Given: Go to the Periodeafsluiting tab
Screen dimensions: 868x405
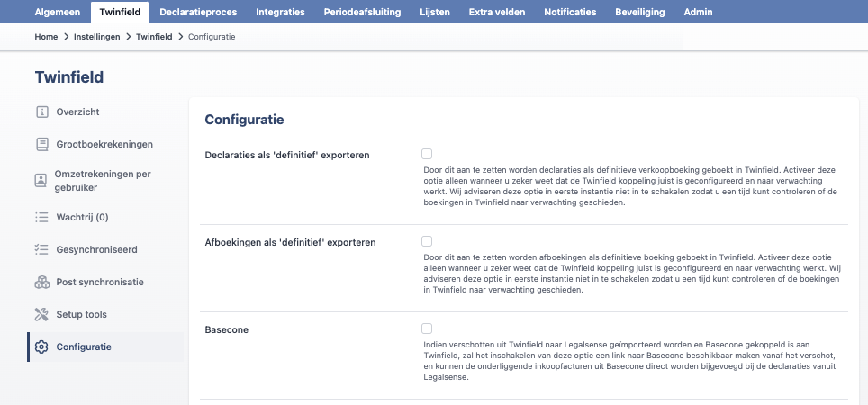Looking at the screenshot, I should tap(363, 12).
